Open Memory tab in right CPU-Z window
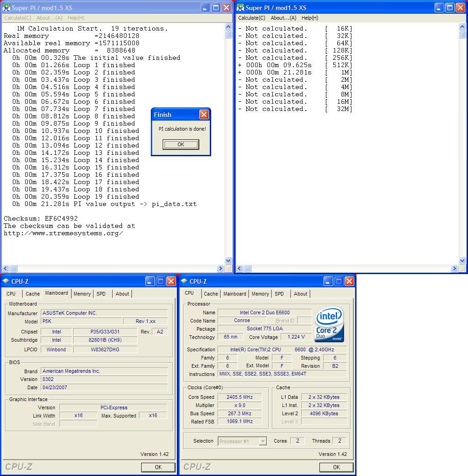This screenshot has width=468, height=476. point(260,294)
